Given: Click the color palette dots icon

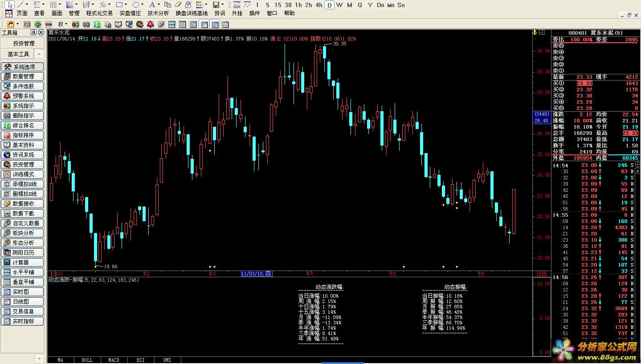Looking at the screenshot, I should click(199, 5).
